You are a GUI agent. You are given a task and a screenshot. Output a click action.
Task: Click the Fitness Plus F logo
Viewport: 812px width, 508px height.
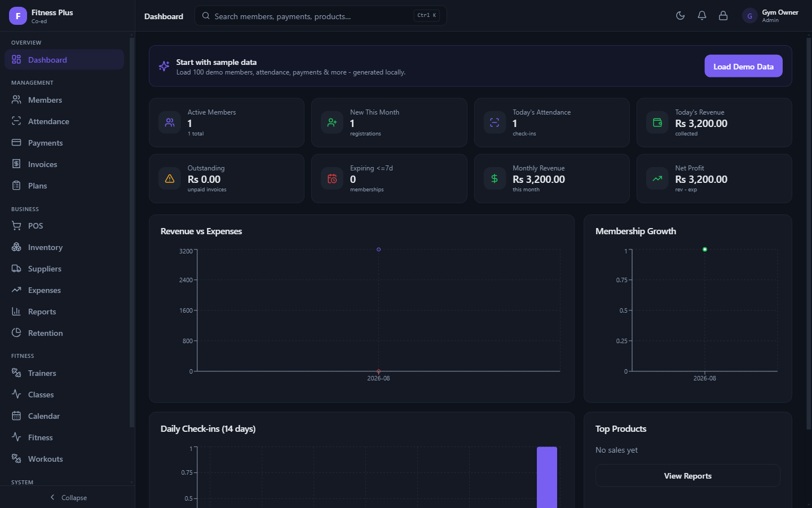18,16
